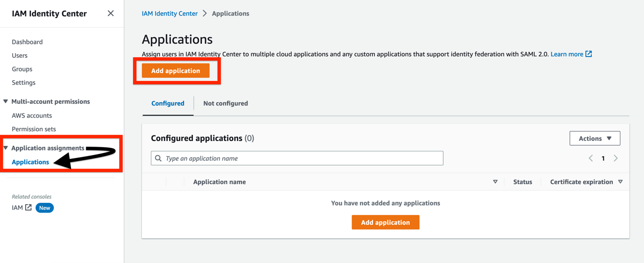Click IAM Identity Center breadcrumb link

pos(170,14)
